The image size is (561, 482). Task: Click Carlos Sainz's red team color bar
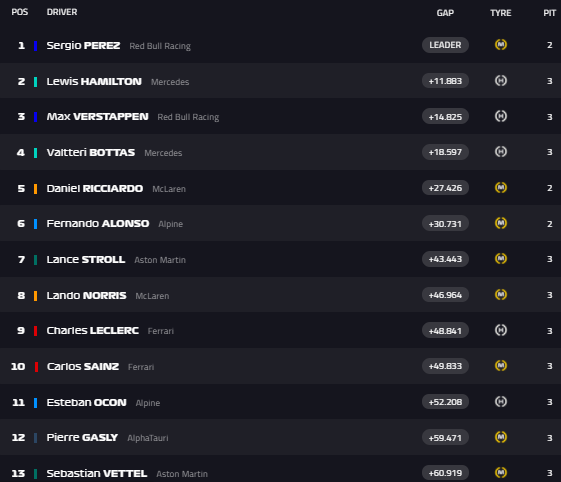click(36, 367)
